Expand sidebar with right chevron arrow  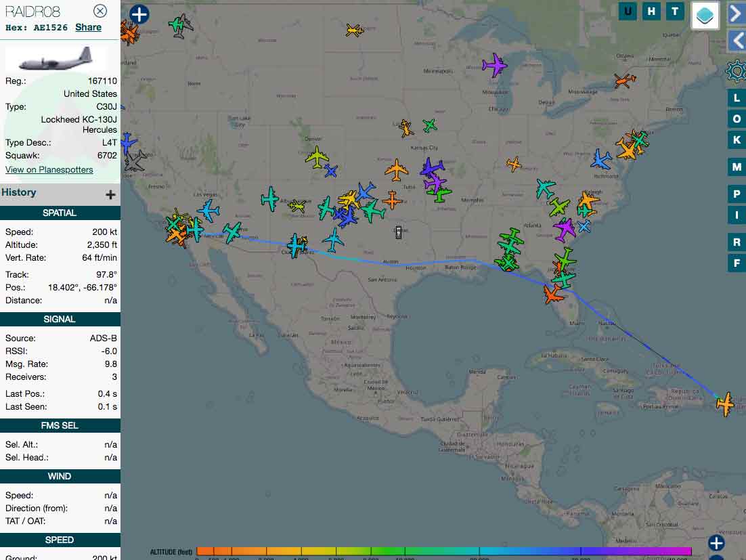737,14
